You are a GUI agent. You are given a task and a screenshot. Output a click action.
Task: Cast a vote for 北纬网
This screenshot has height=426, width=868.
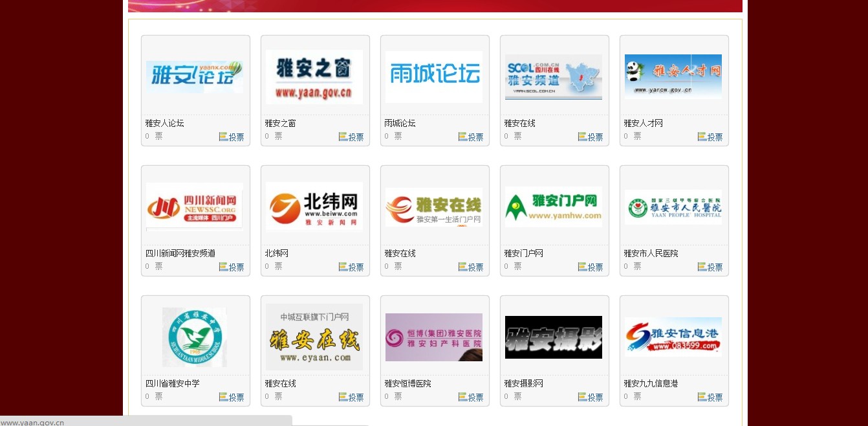[351, 267]
